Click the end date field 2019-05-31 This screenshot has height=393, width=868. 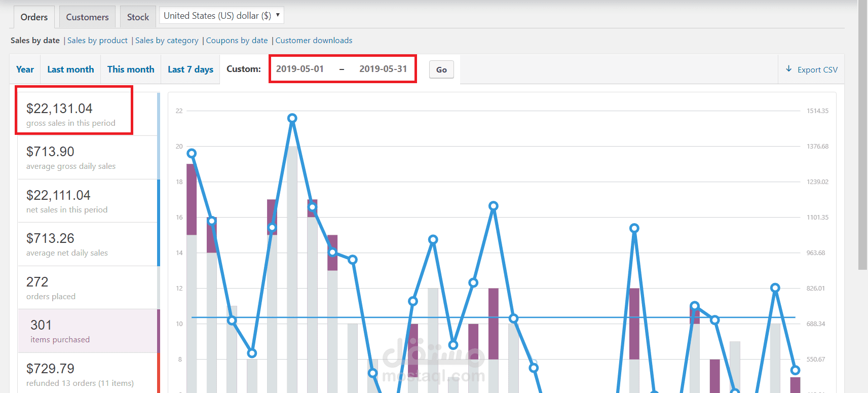(x=383, y=69)
